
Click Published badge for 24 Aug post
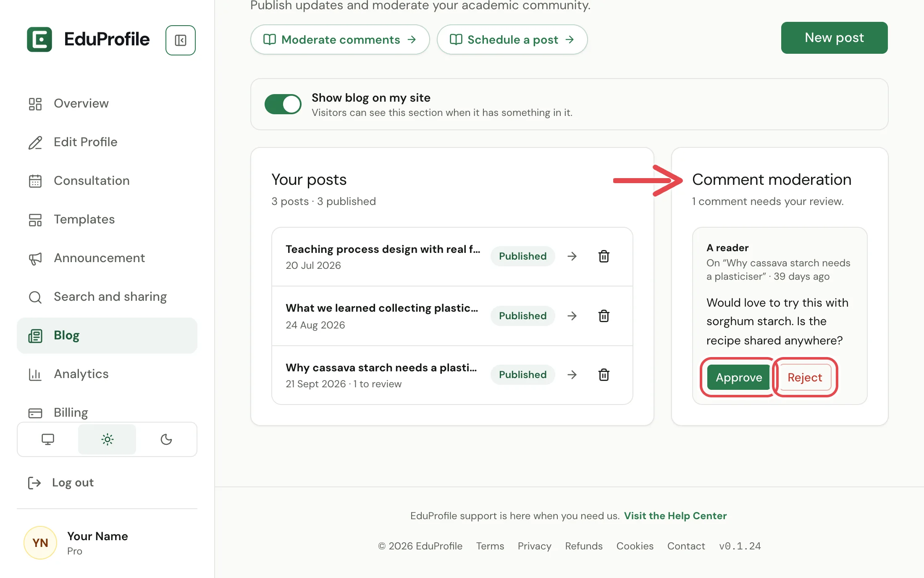click(522, 316)
